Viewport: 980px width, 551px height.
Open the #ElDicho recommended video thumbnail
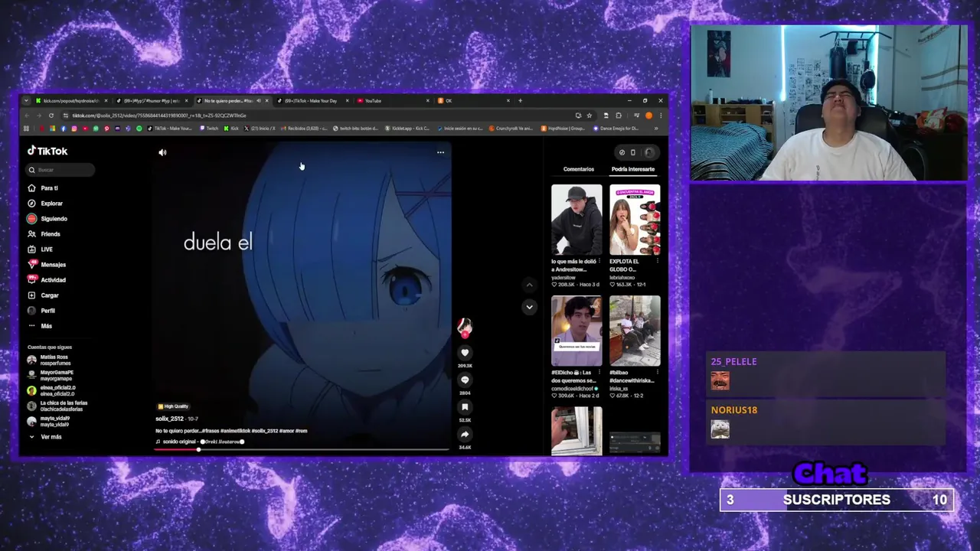click(577, 331)
